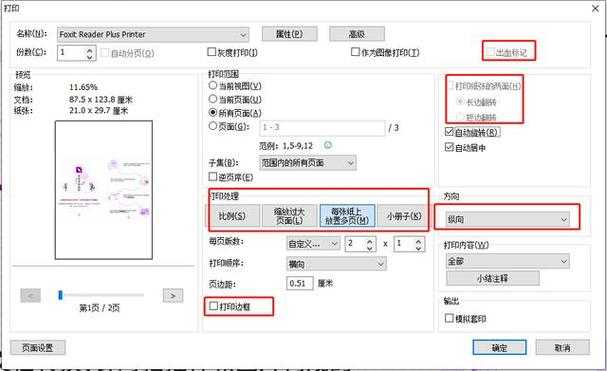Select 当前页面(U) radio button

tap(213, 99)
